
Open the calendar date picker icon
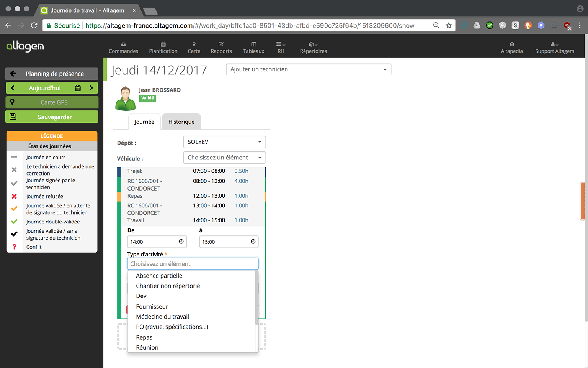click(78, 88)
